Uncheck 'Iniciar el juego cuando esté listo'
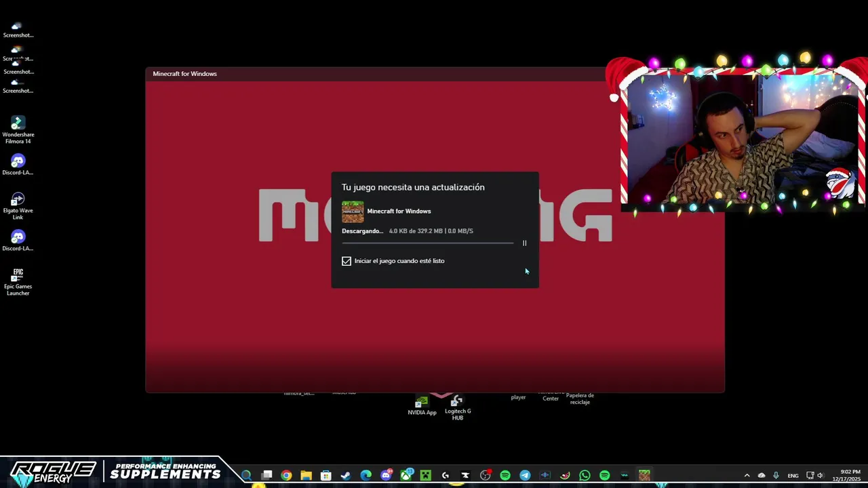 [x=347, y=261]
